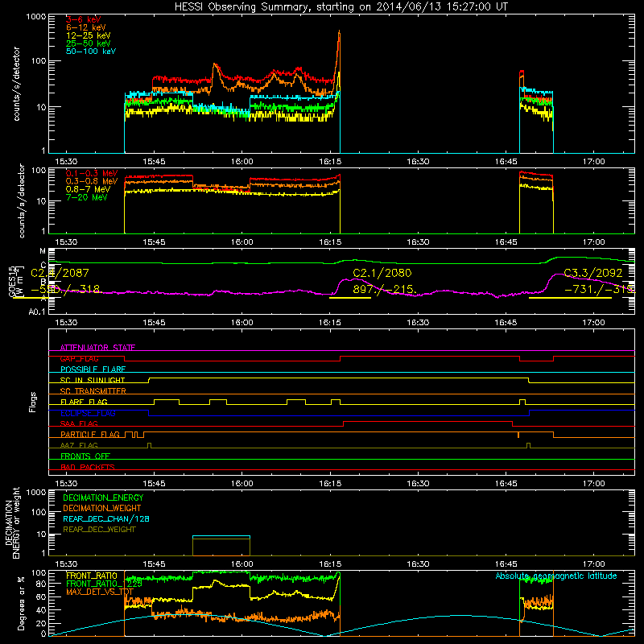Click the yellow flare bar below -731./-315

click(x=570, y=297)
